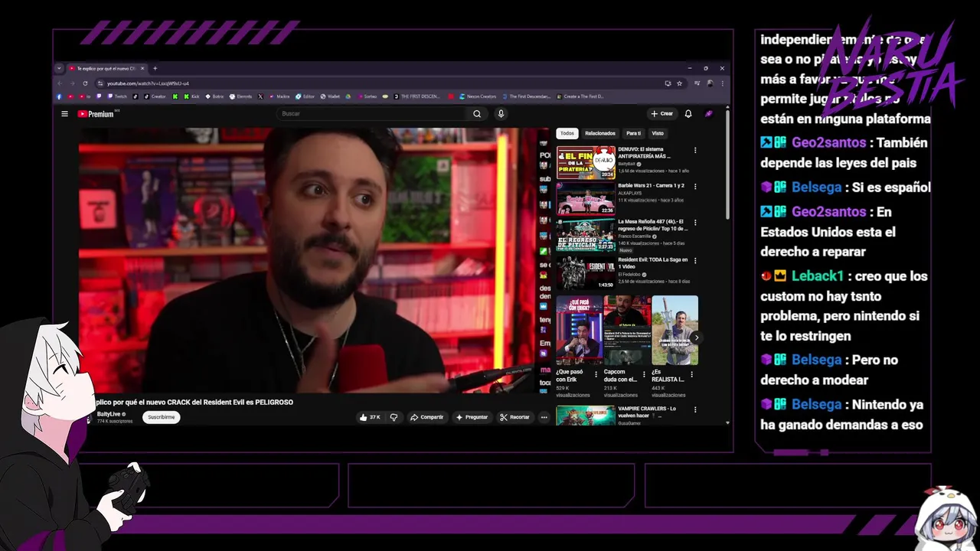Image resolution: width=980 pixels, height=551 pixels.
Task: Go back in the browser
Action: point(60,83)
